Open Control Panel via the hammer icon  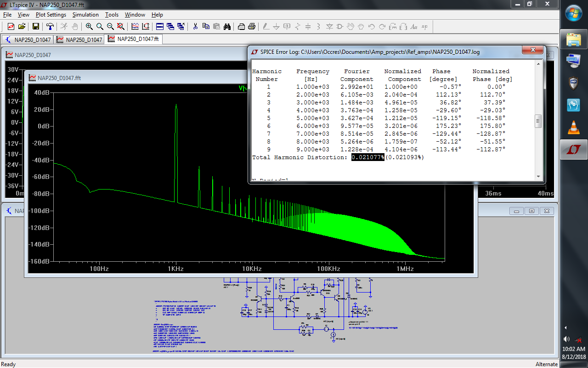(50, 26)
